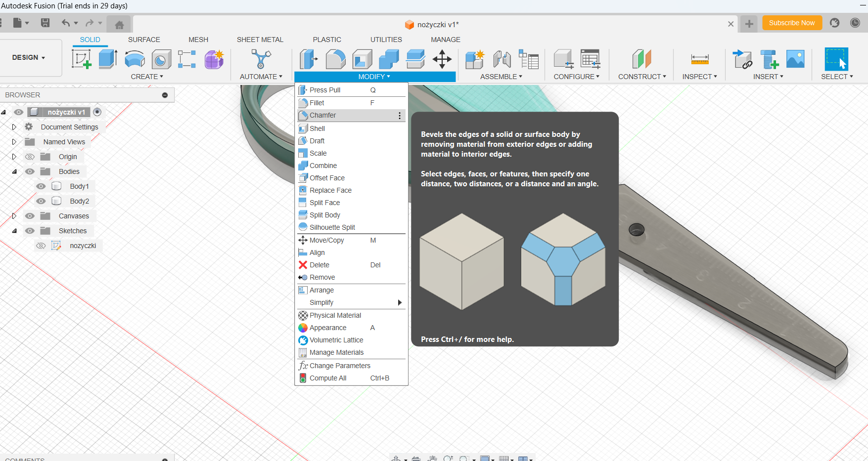Click the Save icon in the toolbar
Viewport: 868px width, 461px height.
(x=45, y=23)
